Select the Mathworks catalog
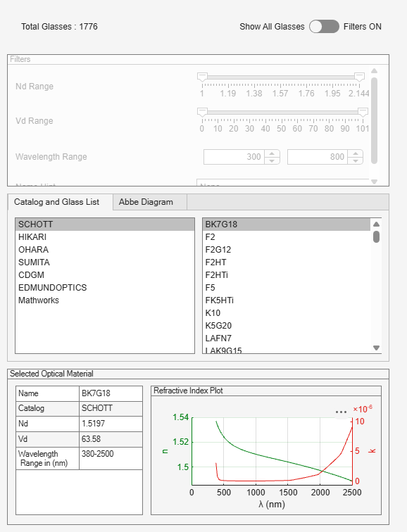 (105, 300)
